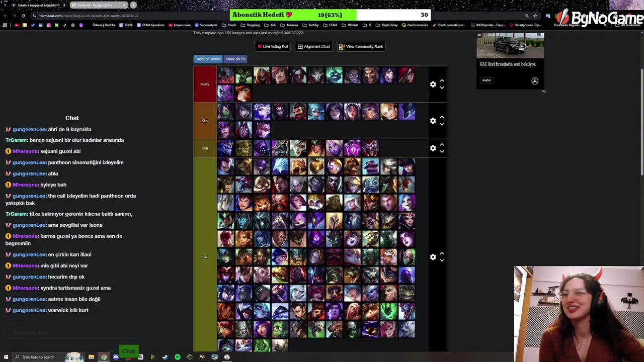Select the Kill tier label
The height and width of the screenshot is (362, 644).
click(x=205, y=257)
